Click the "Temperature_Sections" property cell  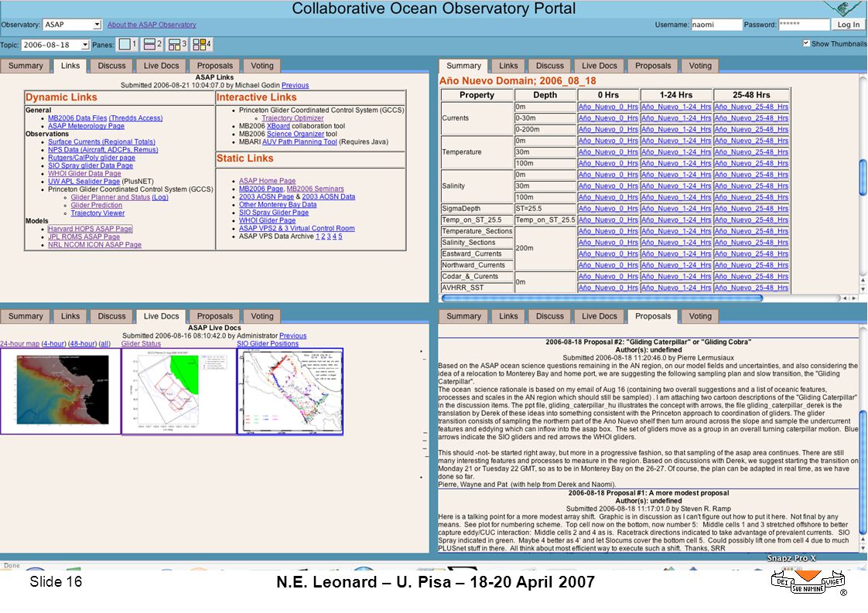pyautogui.click(x=477, y=231)
